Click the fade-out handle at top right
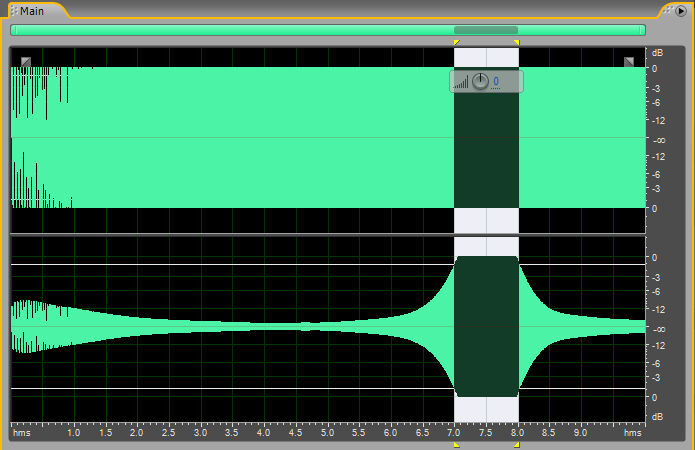 click(x=629, y=62)
